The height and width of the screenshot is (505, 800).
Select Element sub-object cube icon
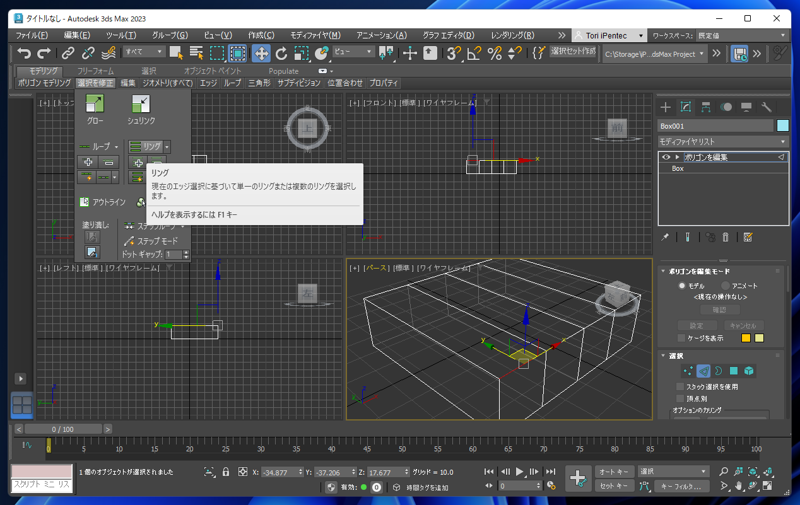click(x=748, y=371)
